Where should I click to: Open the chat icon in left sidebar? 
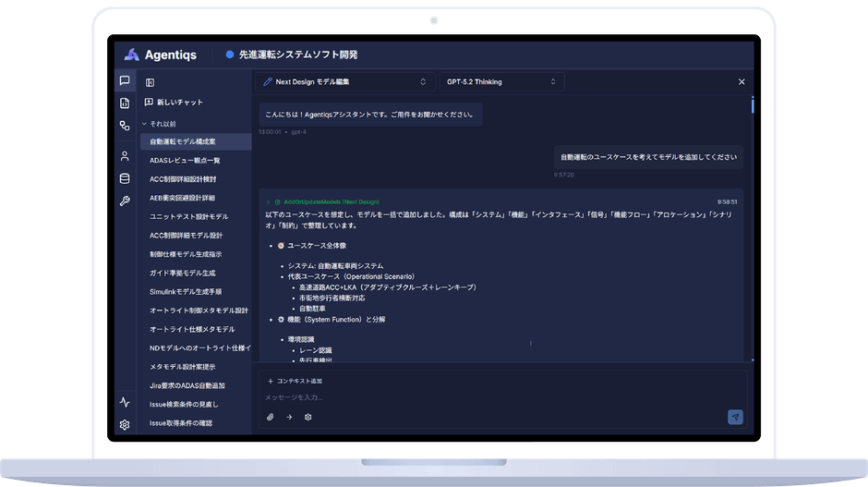coord(125,81)
